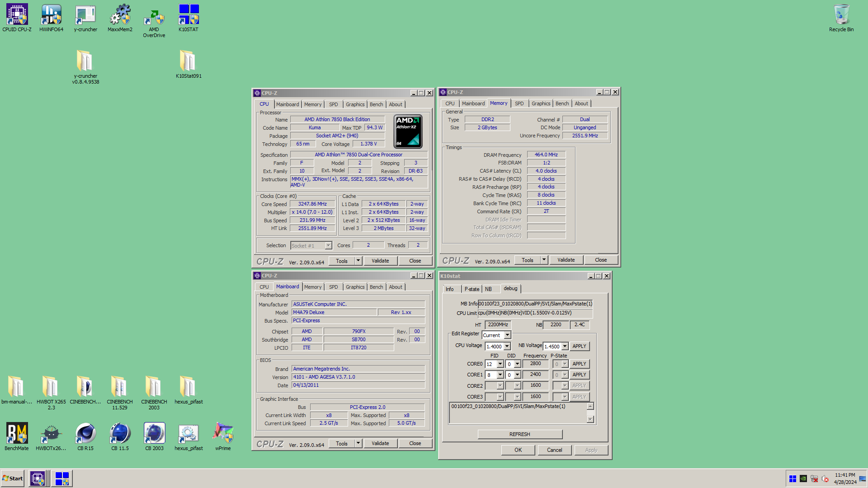Open y-cruncher shortcut icon
The width and height of the screenshot is (868, 488).
pos(85,18)
